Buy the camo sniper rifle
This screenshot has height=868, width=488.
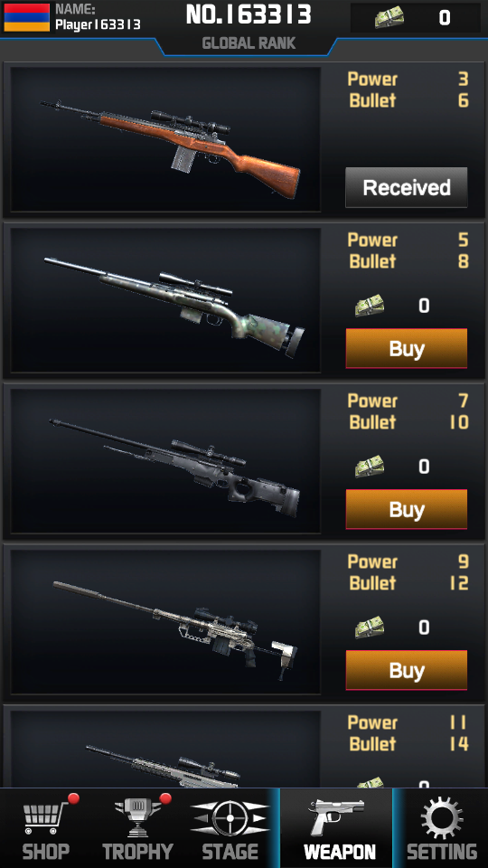(407, 349)
